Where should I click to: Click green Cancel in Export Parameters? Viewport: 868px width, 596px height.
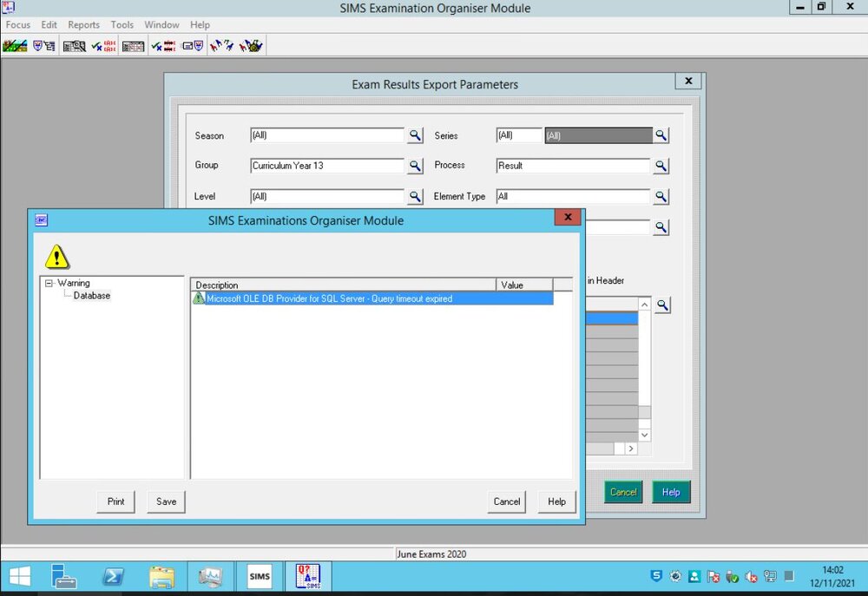click(623, 492)
